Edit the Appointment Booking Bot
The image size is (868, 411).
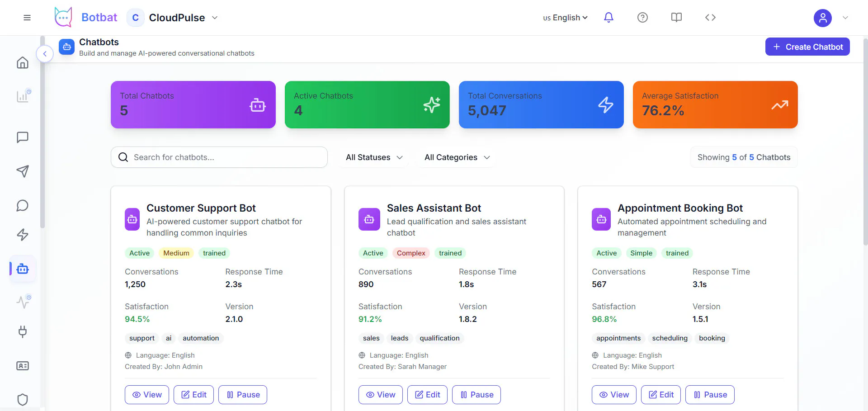coord(661,395)
